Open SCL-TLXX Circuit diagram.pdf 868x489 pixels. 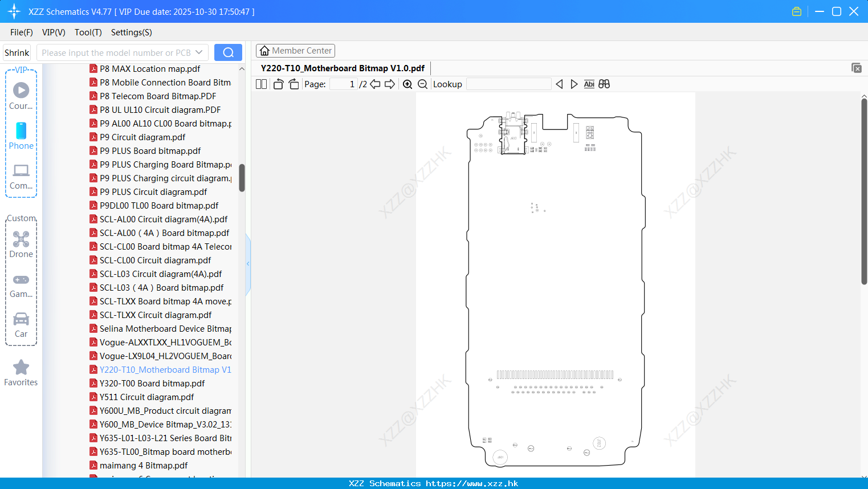pos(156,315)
